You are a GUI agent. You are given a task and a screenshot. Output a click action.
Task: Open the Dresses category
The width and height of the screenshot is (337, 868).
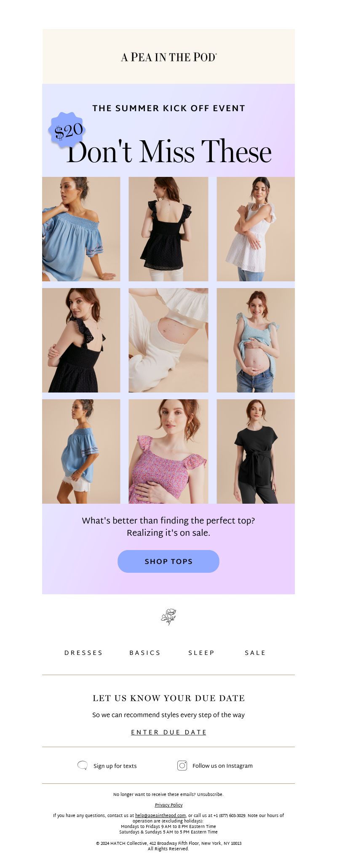point(83,653)
